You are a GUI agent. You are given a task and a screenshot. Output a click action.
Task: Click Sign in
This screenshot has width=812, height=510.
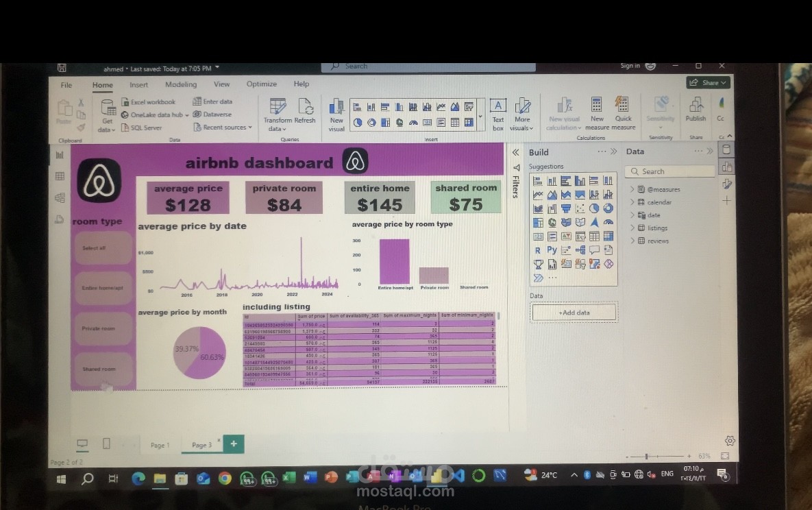tap(630, 66)
